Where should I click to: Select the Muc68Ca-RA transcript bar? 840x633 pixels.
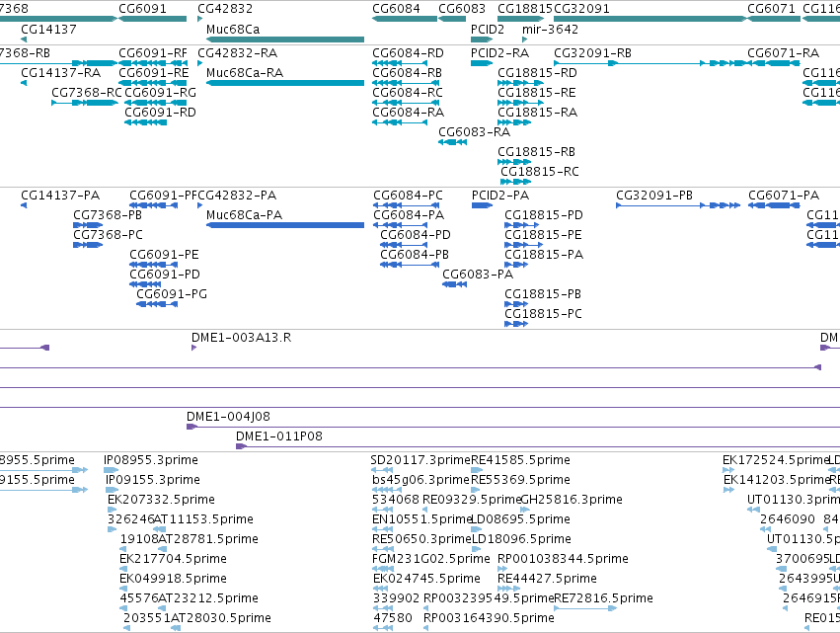tap(285, 83)
